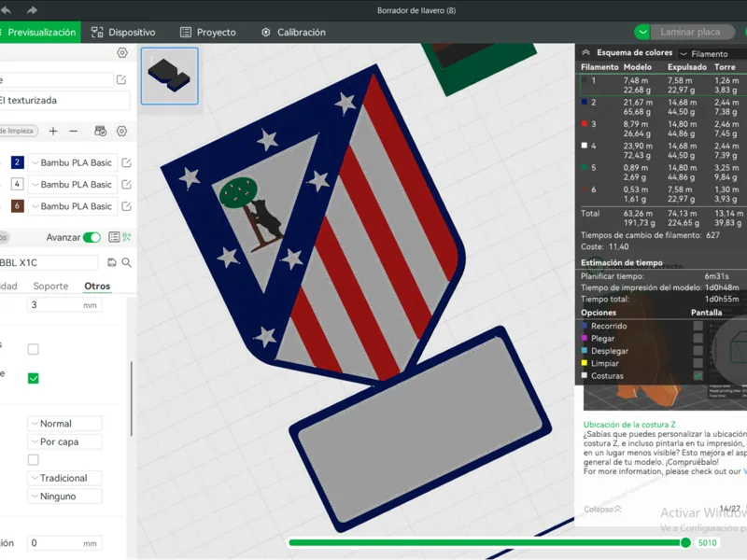This screenshot has height=560, width=747.
Task: Click the settings panel vertical scrollbar
Action: (132, 399)
